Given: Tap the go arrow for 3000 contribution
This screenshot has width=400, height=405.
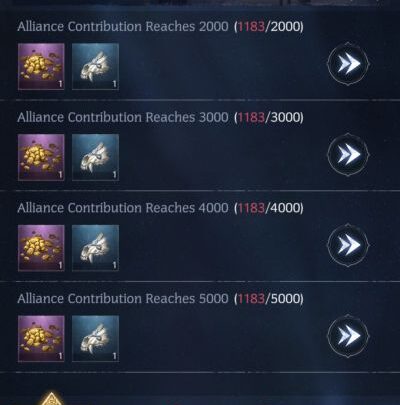Looking at the screenshot, I should [x=348, y=154].
